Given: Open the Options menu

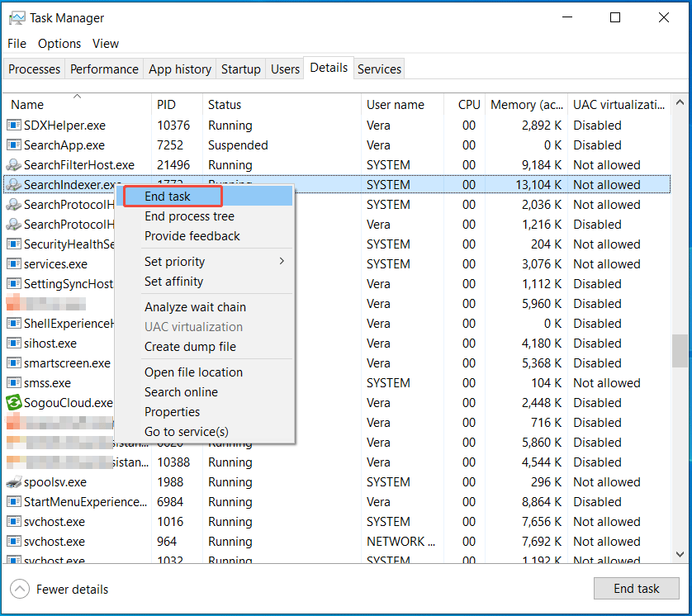Looking at the screenshot, I should coord(60,43).
